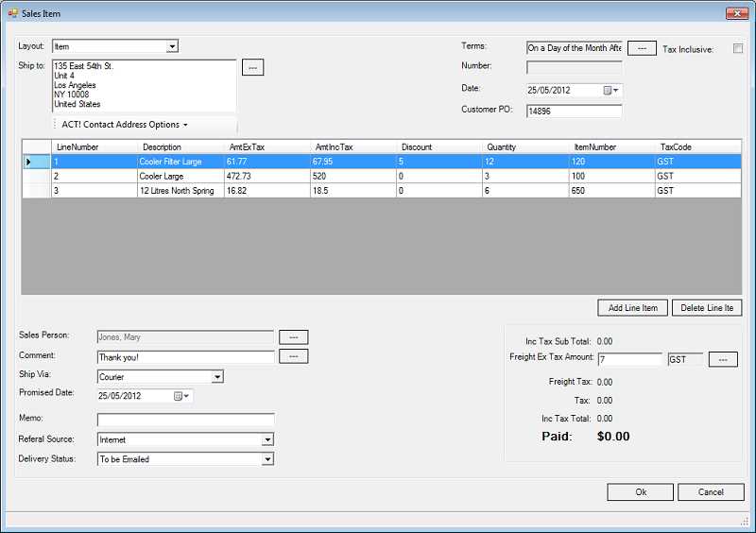Browse for Sales Person
The height and width of the screenshot is (533, 756).
click(x=293, y=337)
